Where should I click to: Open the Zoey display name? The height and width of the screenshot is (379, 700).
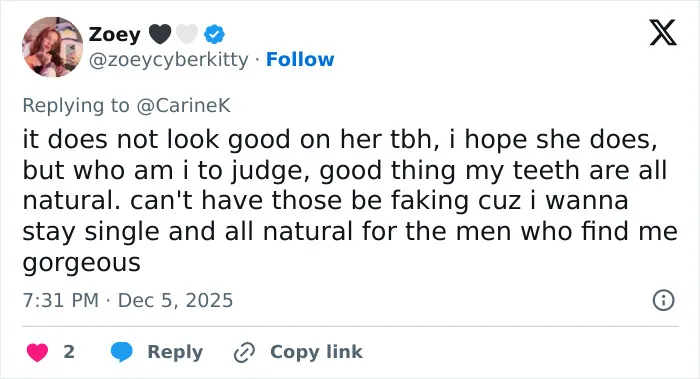click(x=114, y=34)
